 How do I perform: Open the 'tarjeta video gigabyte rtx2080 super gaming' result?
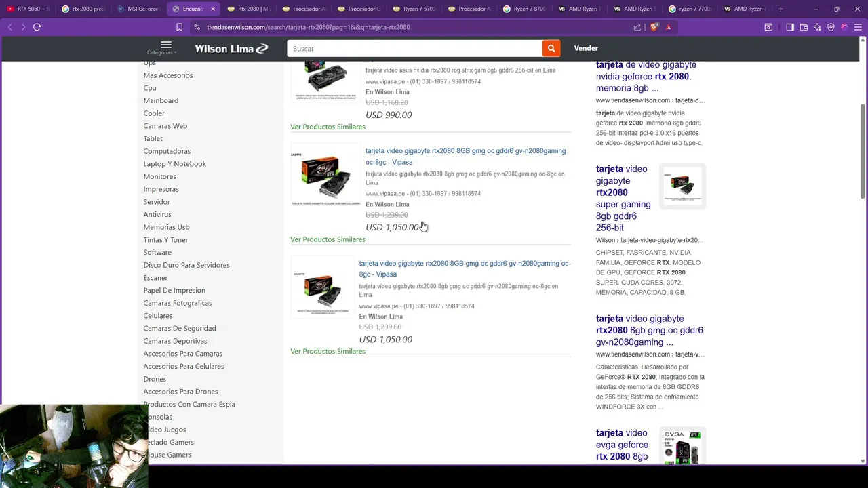623,198
